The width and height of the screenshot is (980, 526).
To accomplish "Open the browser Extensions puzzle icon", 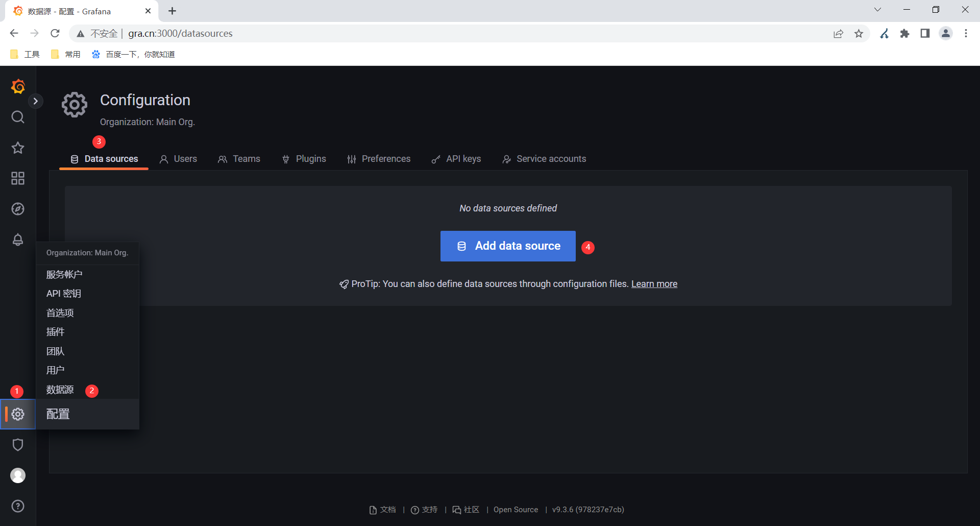I will (x=905, y=34).
